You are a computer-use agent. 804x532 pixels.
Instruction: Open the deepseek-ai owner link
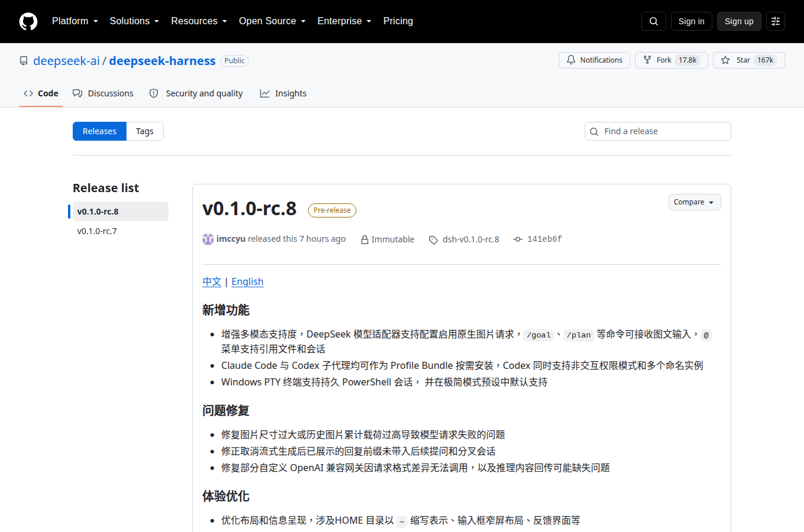click(x=66, y=61)
